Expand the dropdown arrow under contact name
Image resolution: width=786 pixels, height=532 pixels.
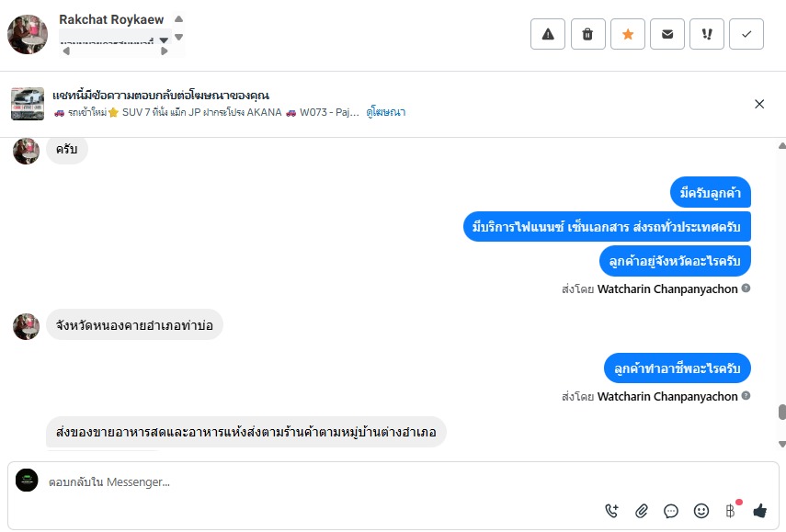click(x=164, y=40)
